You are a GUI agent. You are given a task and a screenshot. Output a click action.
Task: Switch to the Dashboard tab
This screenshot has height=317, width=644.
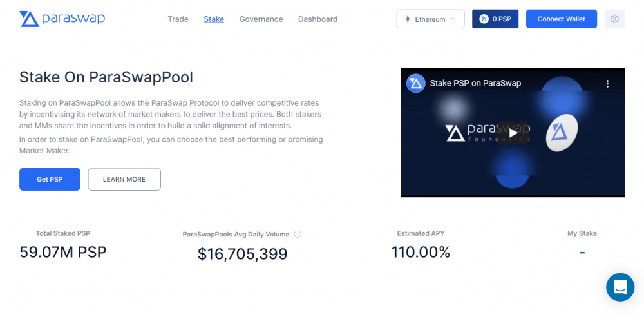[x=318, y=19]
